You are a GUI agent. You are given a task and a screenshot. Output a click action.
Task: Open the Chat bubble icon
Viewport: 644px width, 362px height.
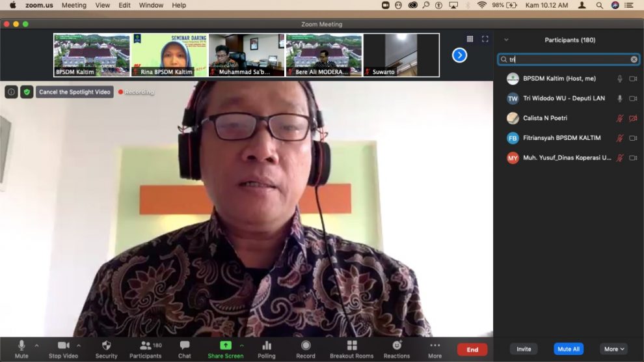point(185,346)
